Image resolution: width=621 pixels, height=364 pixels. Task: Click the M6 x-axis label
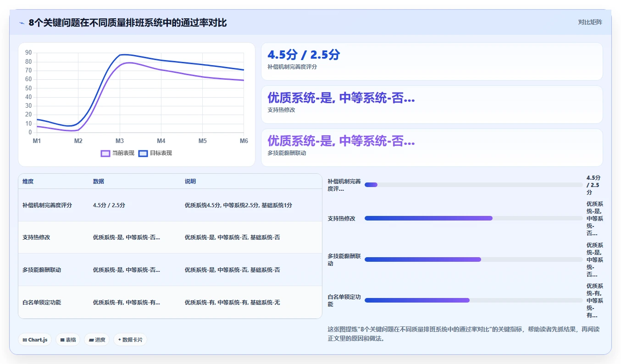244,141
